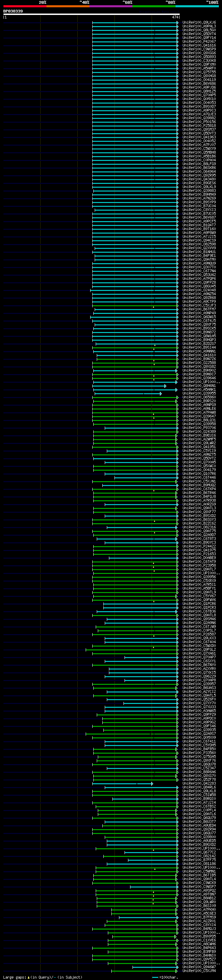Screen dimensions: 222x980
Task: Select hit label UniRef100_C5WXY9
Action: [199, 148]
